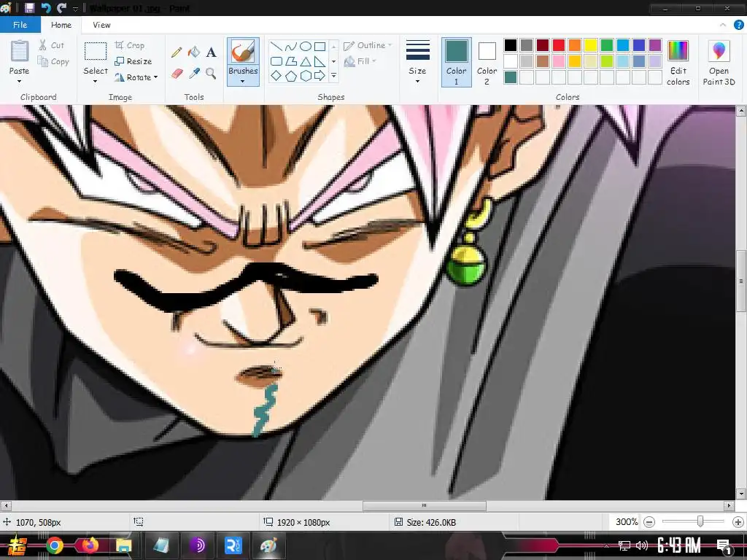Open the Paint Help icon
747x560 pixels.
[738, 25]
